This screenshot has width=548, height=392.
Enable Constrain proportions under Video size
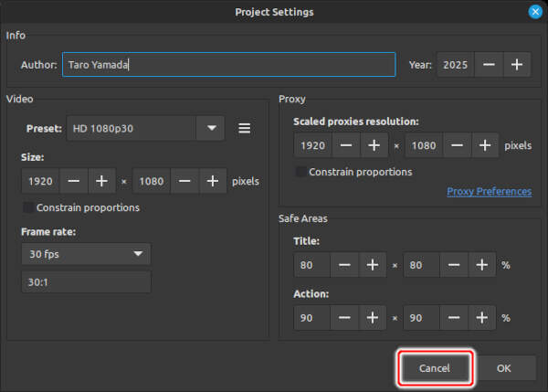(x=28, y=207)
